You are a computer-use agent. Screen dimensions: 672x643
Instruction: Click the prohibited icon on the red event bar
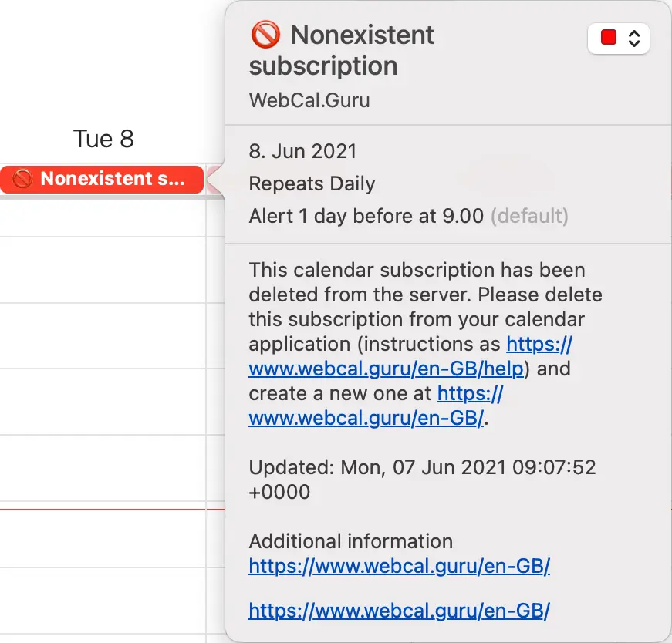(22, 179)
